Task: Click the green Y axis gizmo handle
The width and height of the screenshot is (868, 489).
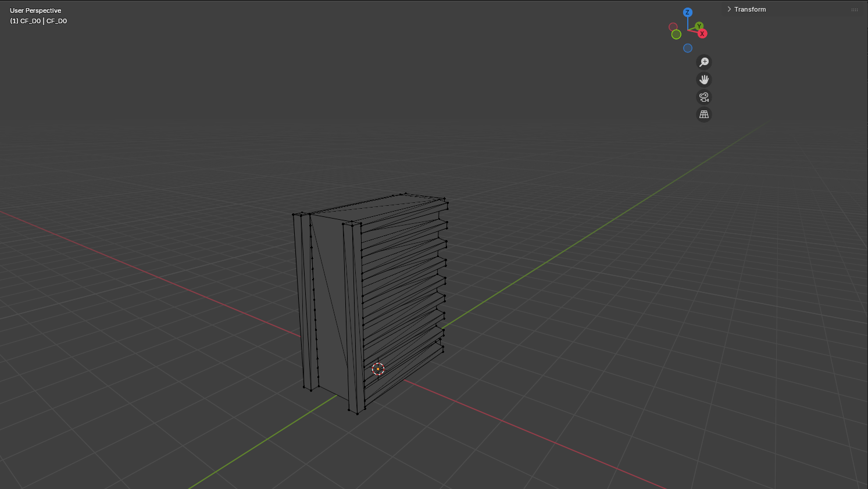Action: click(x=699, y=26)
